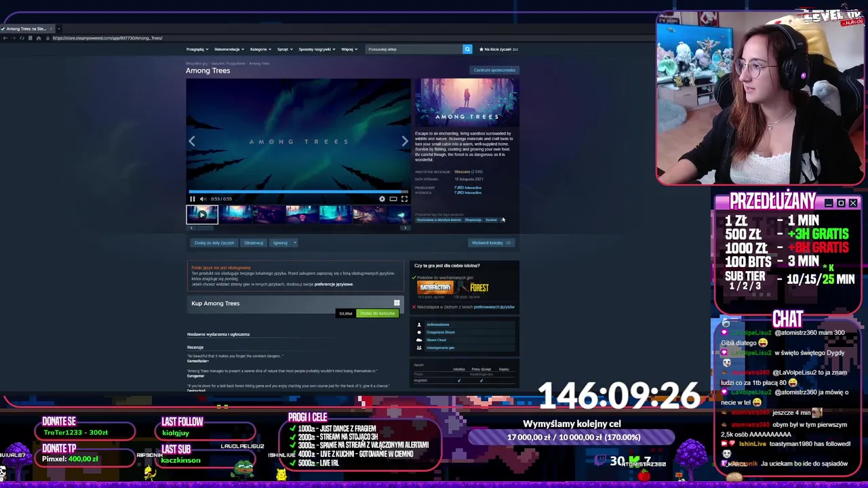Click the Wszystkie gry breadcrumb
The width and height of the screenshot is (868, 488).
(x=197, y=63)
